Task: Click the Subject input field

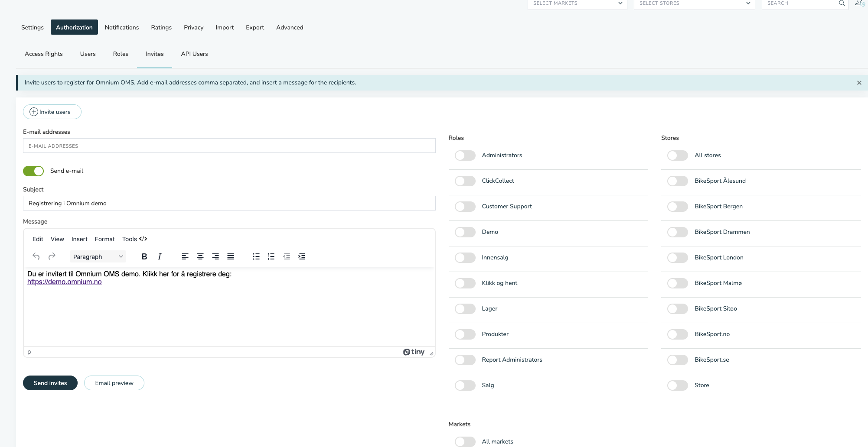Action: [x=229, y=203]
